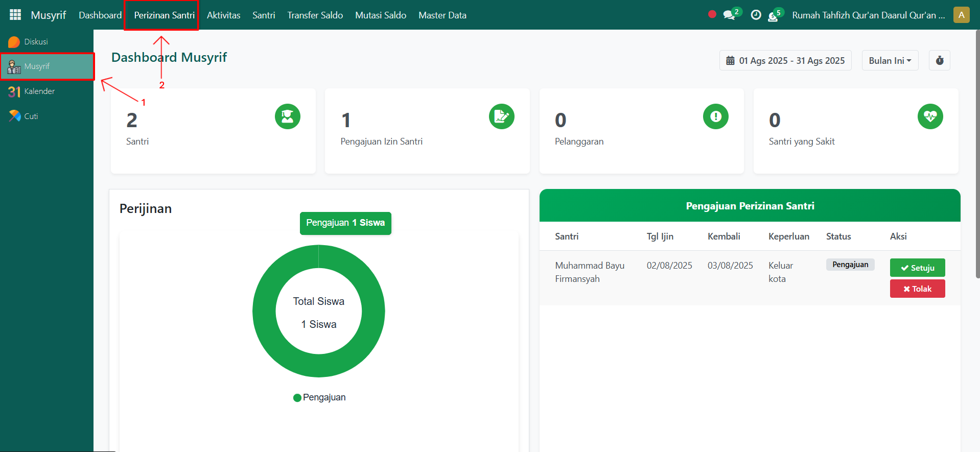Viewport: 980px width, 452px height.
Task: Expand the Bulan Ini period dropdown
Action: (x=890, y=61)
